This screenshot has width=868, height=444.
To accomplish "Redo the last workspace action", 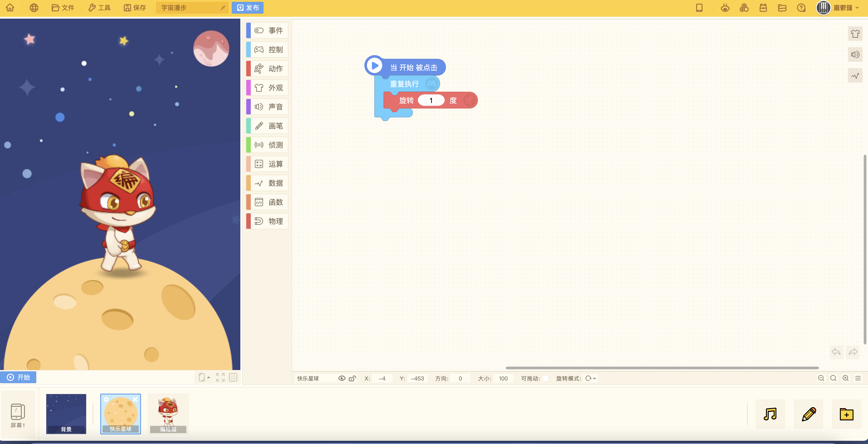I will pyautogui.click(x=853, y=352).
